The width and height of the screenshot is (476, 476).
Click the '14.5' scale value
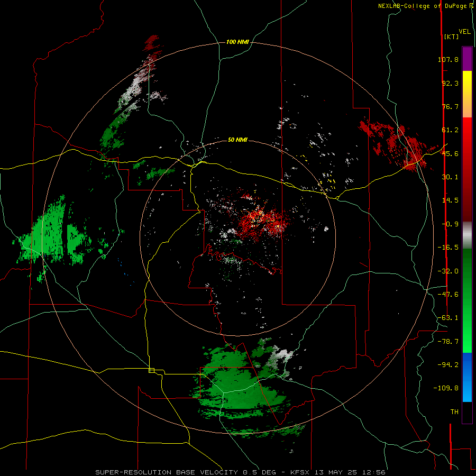(x=450, y=200)
